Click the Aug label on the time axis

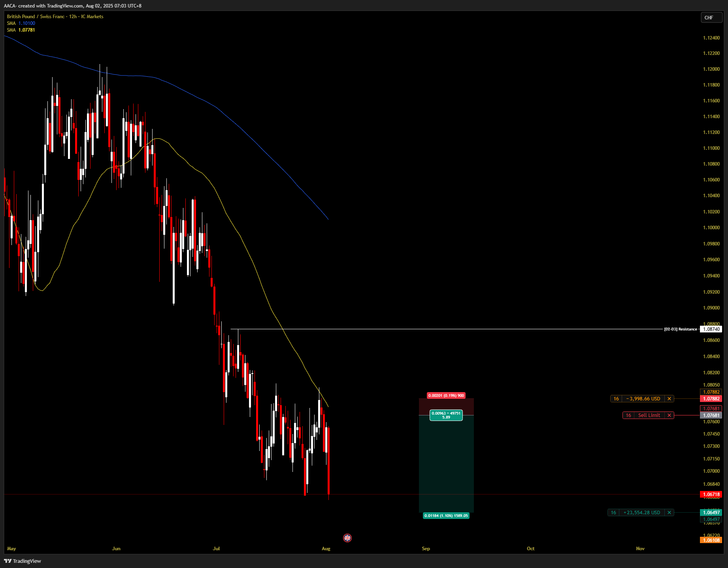(x=326, y=548)
